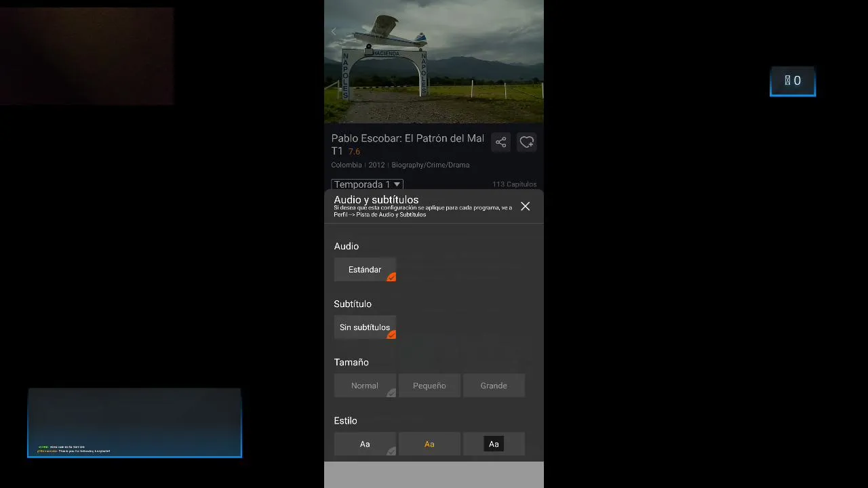The image size is (868, 488).
Task: Pick white Aa subtitle style
Action: [365, 444]
